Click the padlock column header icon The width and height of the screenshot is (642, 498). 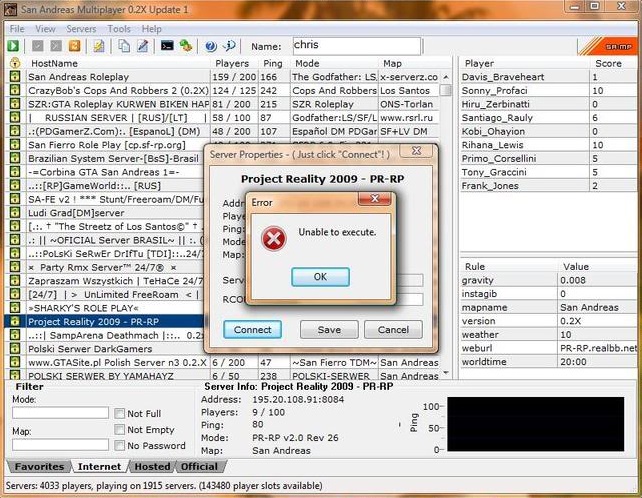click(15, 63)
